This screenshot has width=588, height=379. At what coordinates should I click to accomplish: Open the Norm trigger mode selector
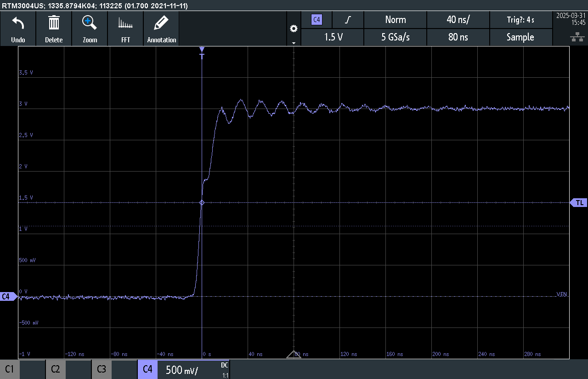pyautogui.click(x=395, y=20)
